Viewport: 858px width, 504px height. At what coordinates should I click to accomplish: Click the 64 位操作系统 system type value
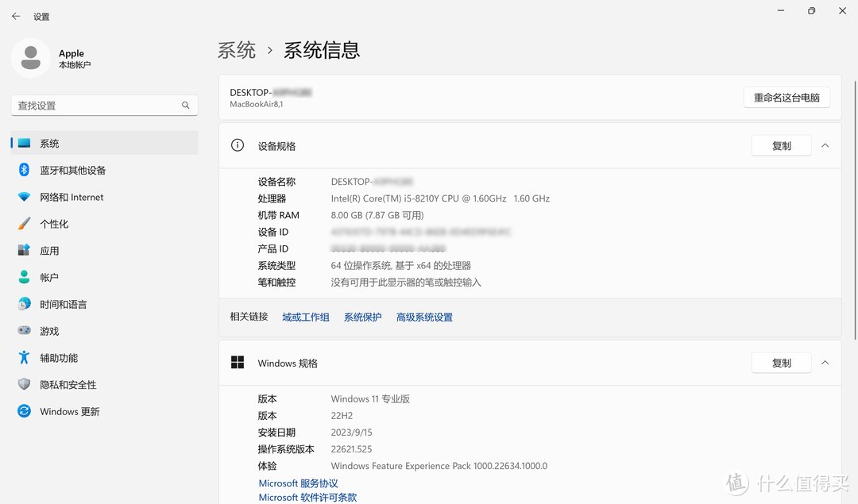(400, 266)
